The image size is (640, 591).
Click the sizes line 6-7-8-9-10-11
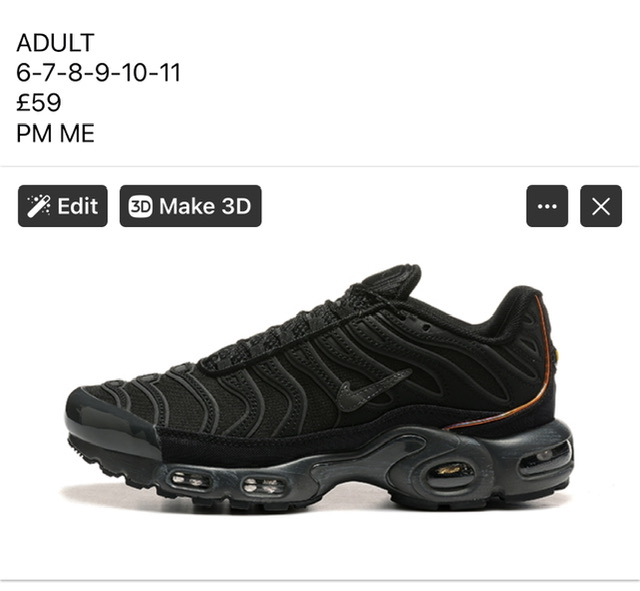[98, 73]
